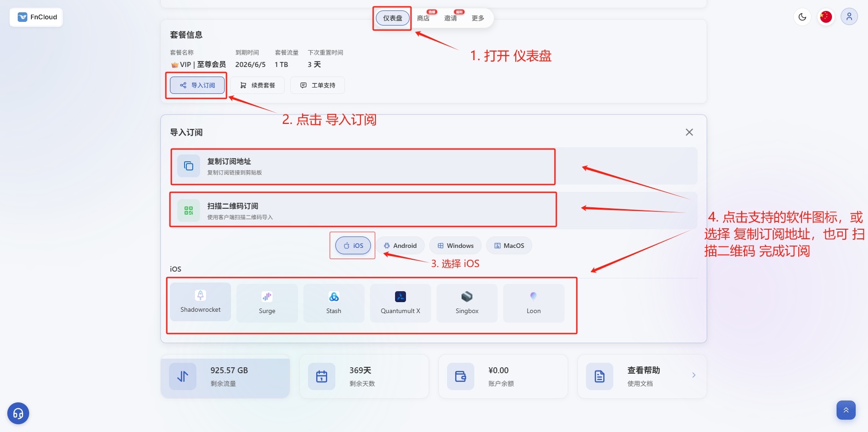
Task: Open the user account avatar menu
Action: [x=849, y=17]
